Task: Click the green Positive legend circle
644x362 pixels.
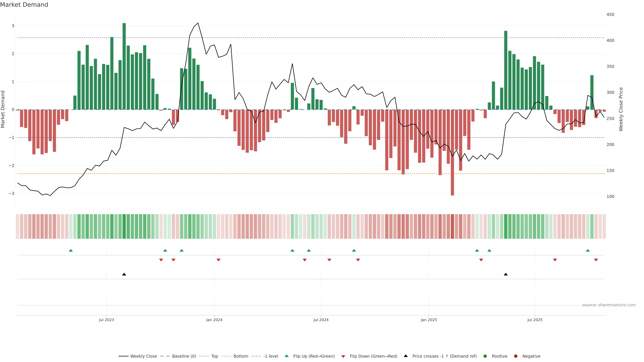Action: (x=485, y=356)
